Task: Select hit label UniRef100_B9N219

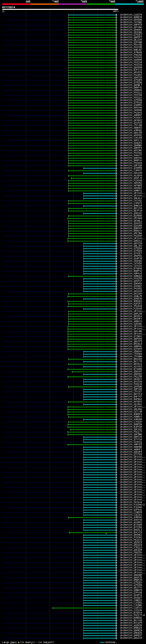Action: point(131,206)
